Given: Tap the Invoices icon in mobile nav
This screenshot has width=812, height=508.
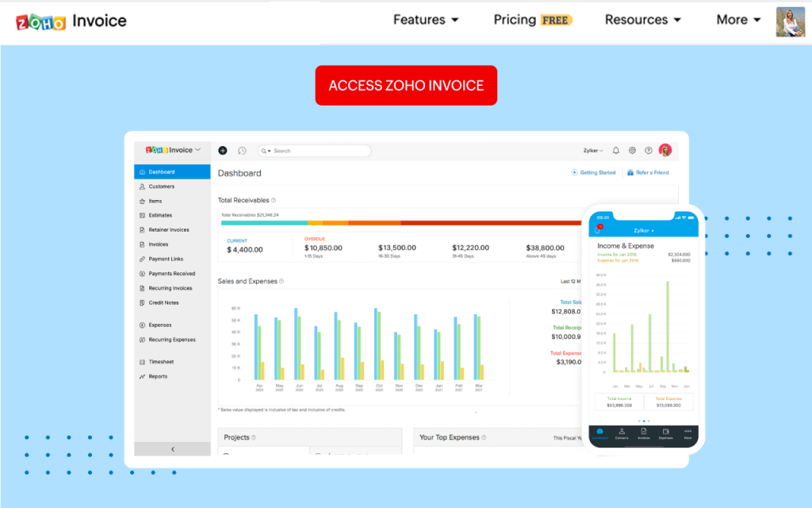Looking at the screenshot, I should (x=644, y=433).
